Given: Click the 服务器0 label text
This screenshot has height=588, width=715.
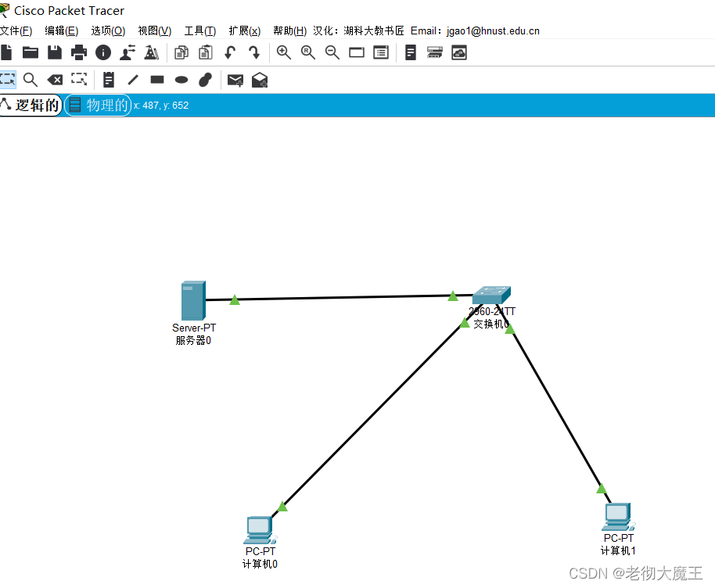Looking at the screenshot, I should click(x=193, y=340).
